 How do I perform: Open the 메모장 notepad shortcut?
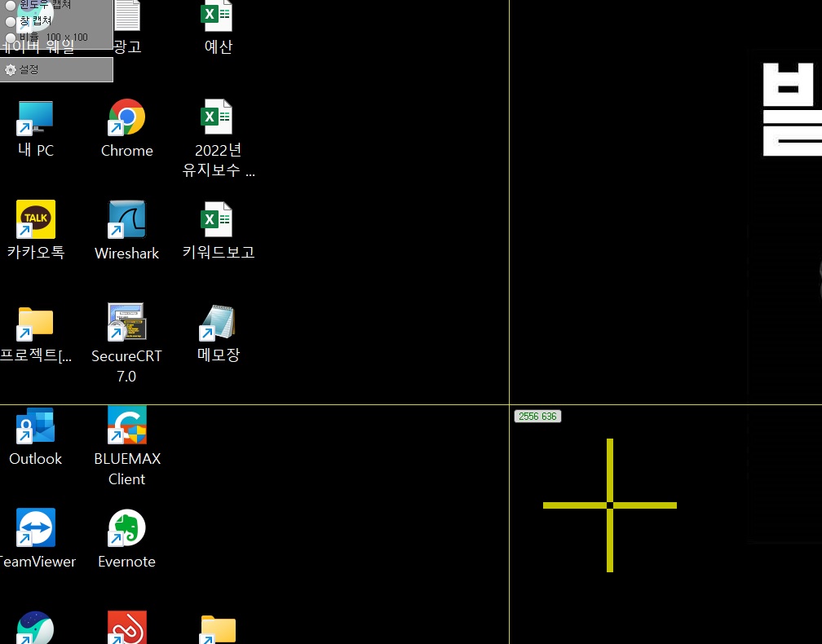coord(218,333)
